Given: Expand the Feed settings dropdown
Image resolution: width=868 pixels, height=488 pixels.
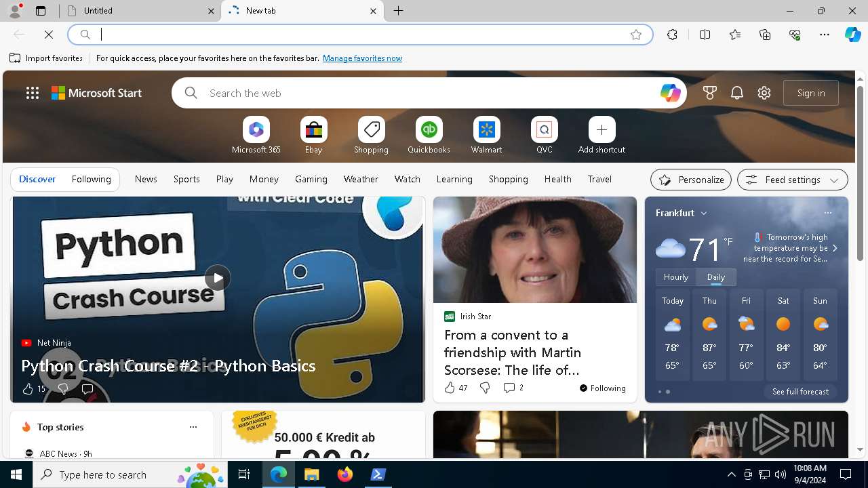Looking at the screenshot, I should point(793,180).
